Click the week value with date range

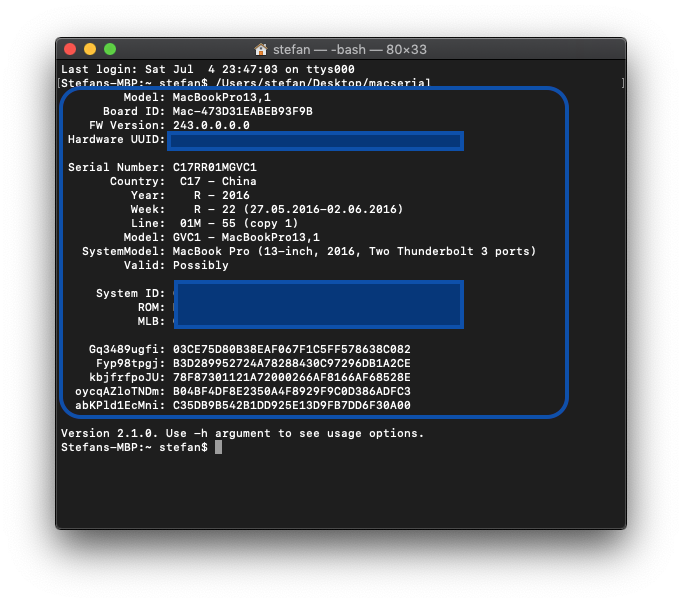click(298, 209)
